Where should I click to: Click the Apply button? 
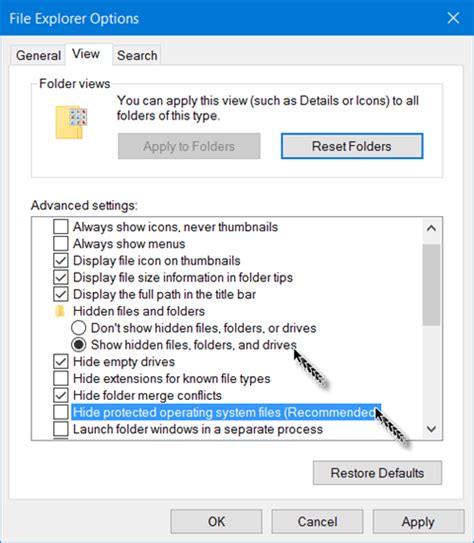point(418,522)
